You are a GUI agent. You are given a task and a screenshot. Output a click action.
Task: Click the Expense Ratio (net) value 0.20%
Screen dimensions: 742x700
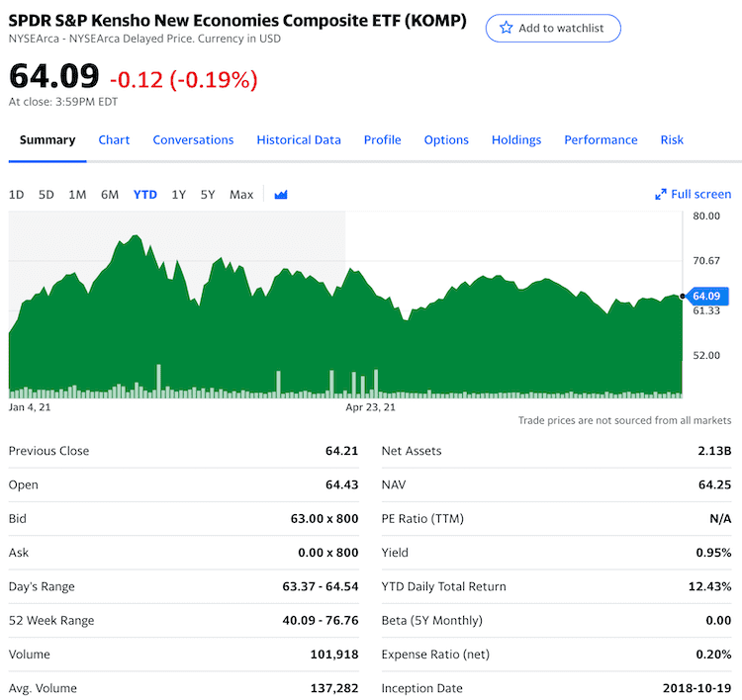pyautogui.click(x=713, y=655)
